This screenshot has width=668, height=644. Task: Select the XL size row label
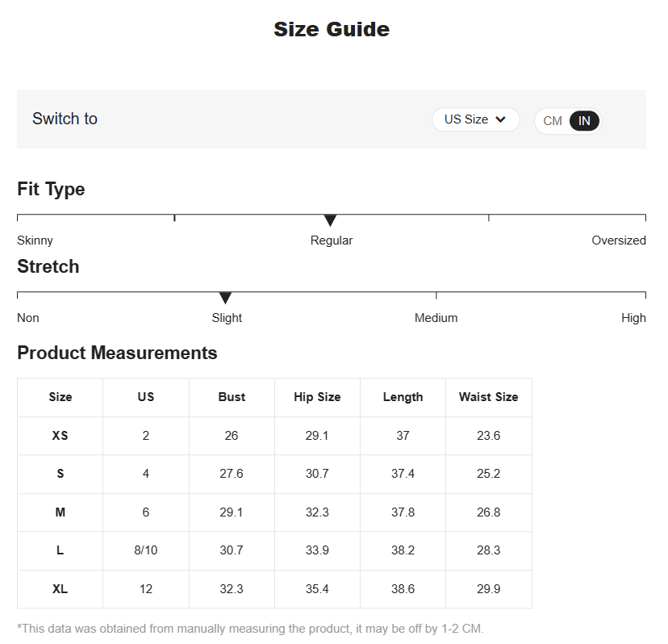point(61,589)
